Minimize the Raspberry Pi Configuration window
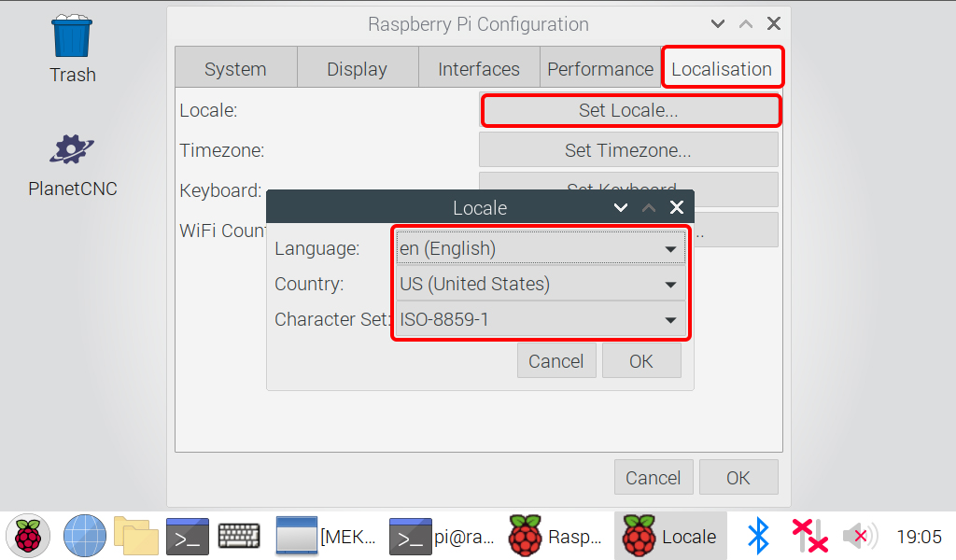This screenshot has width=956, height=560. click(718, 23)
